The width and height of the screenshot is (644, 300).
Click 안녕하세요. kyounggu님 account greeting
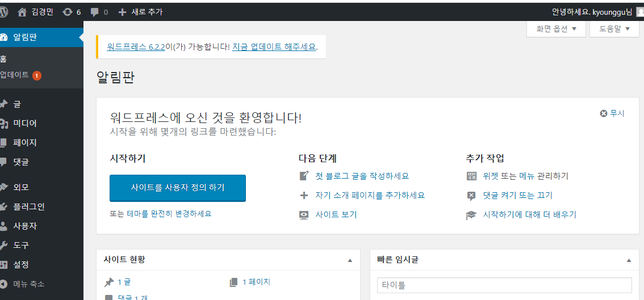[592, 12]
